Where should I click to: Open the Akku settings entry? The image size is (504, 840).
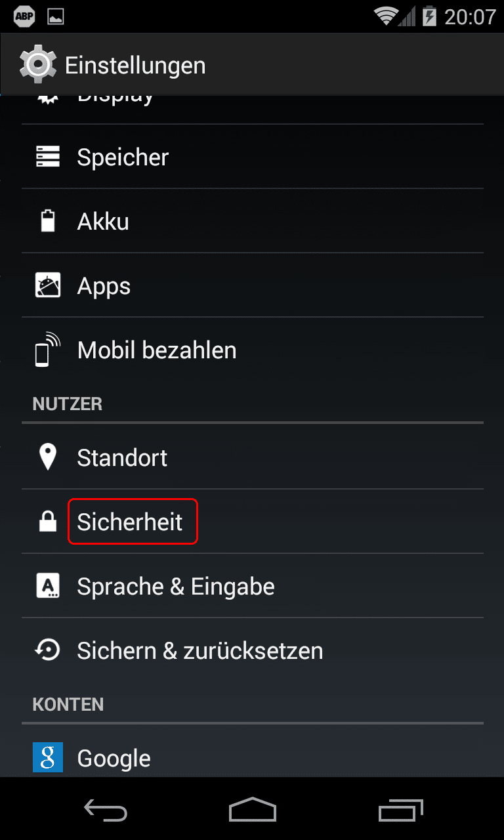[253, 221]
